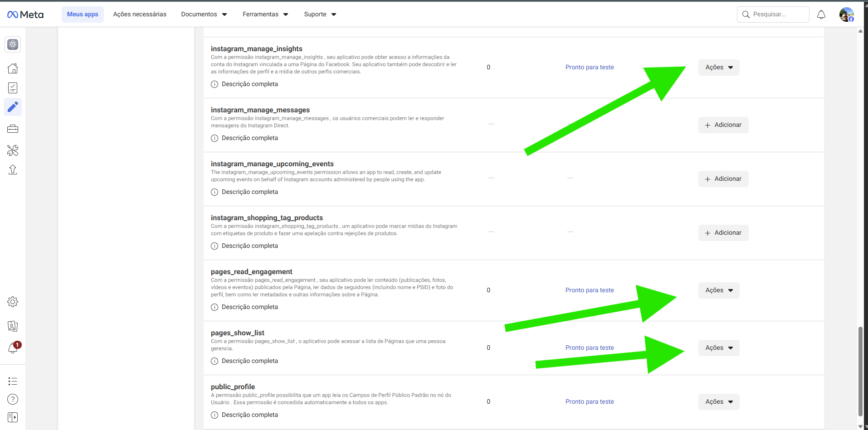Click info icon for pages_show_list description
868x430 pixels.
[215, 361]
